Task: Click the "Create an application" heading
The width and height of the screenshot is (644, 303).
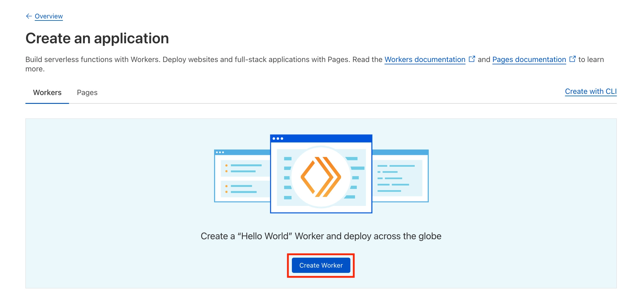Action: pyautogui.click(x=97, y=38)
